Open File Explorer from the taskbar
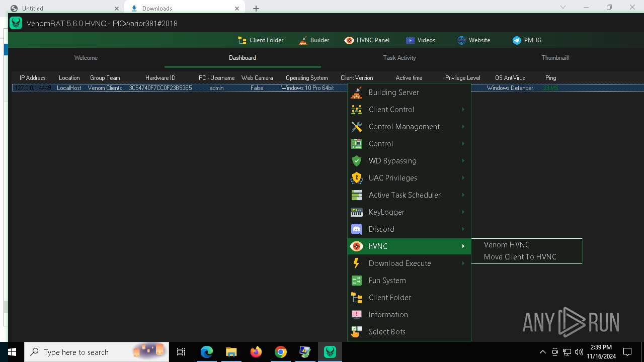The image size is (644, 362). (231, 352)
